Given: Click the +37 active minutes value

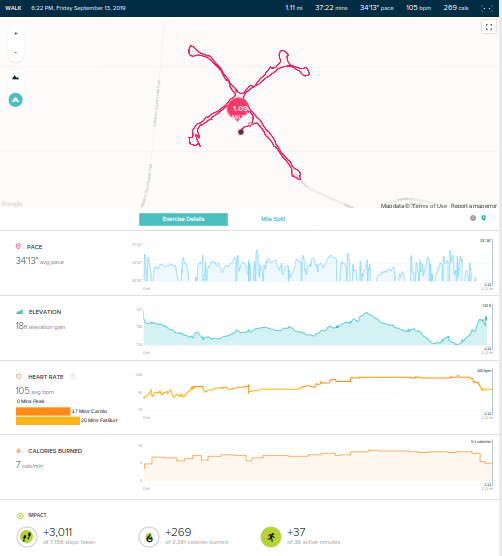Looking at the screenshot, I should click(x=296, y=532).
